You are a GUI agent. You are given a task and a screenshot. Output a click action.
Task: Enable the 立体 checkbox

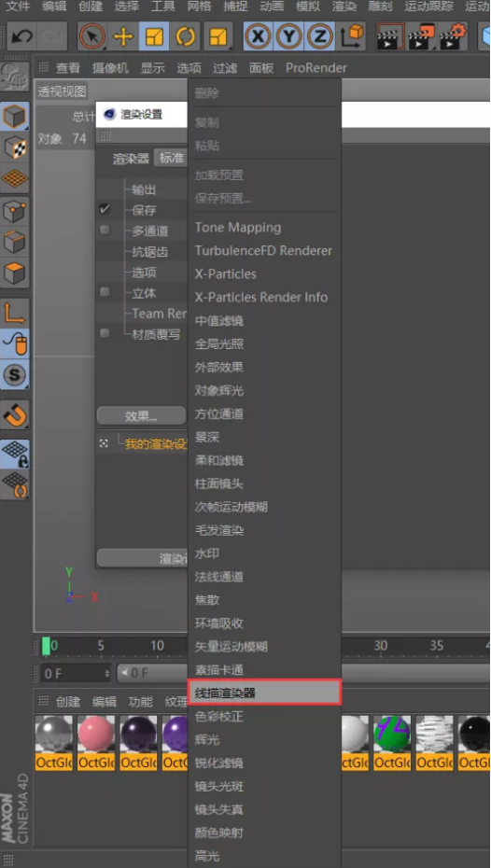(x=104, y=292)
